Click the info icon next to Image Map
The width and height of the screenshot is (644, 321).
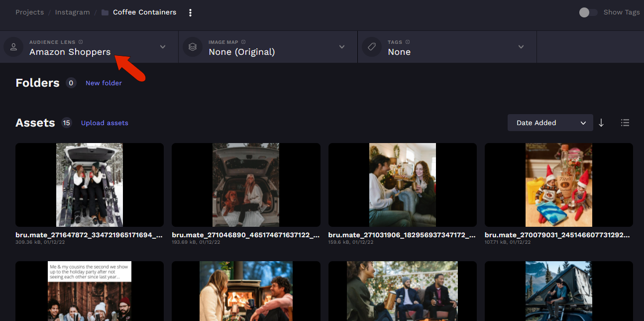pos(243,42)
